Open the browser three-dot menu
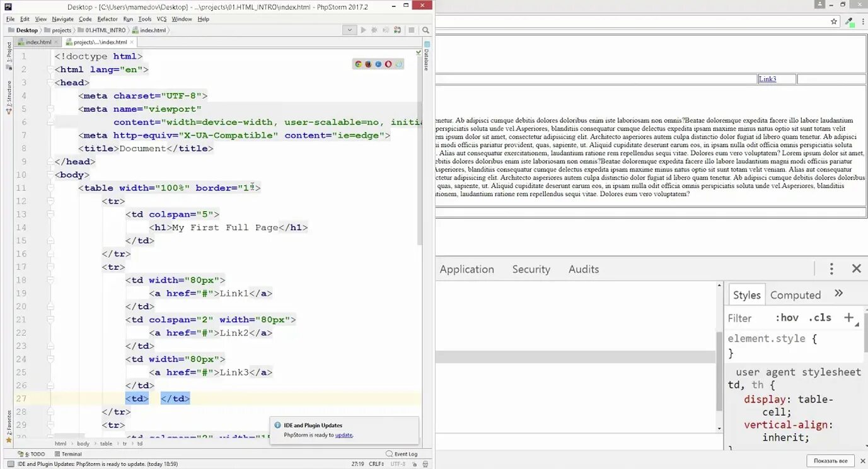 (x=863, y=21)
